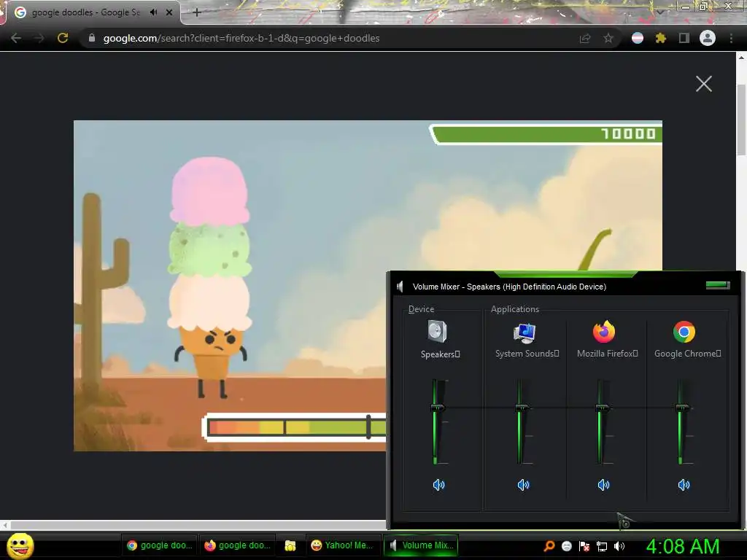Open the tab search dropdown arrow
Screen dimensions: 747x560
coord(660,12)
